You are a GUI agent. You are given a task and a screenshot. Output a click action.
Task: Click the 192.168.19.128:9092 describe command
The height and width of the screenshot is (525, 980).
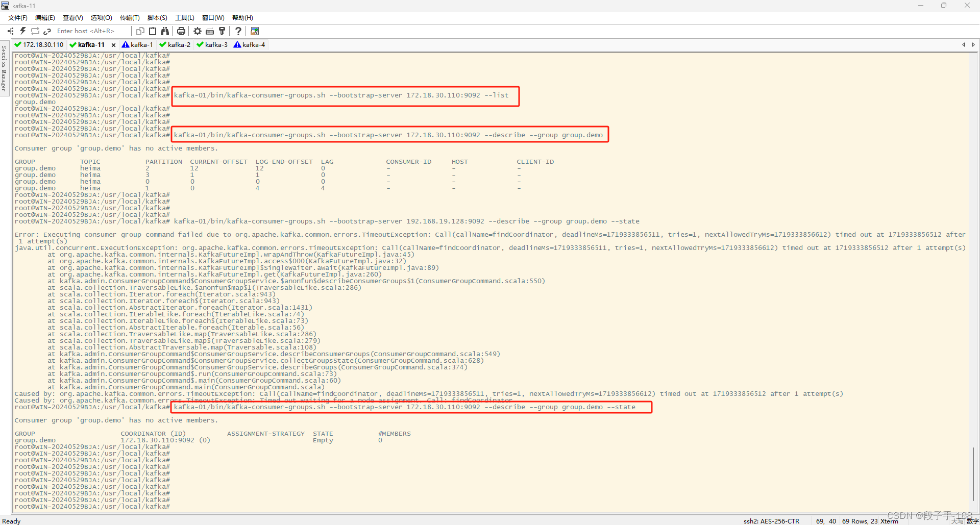[406, 221]
